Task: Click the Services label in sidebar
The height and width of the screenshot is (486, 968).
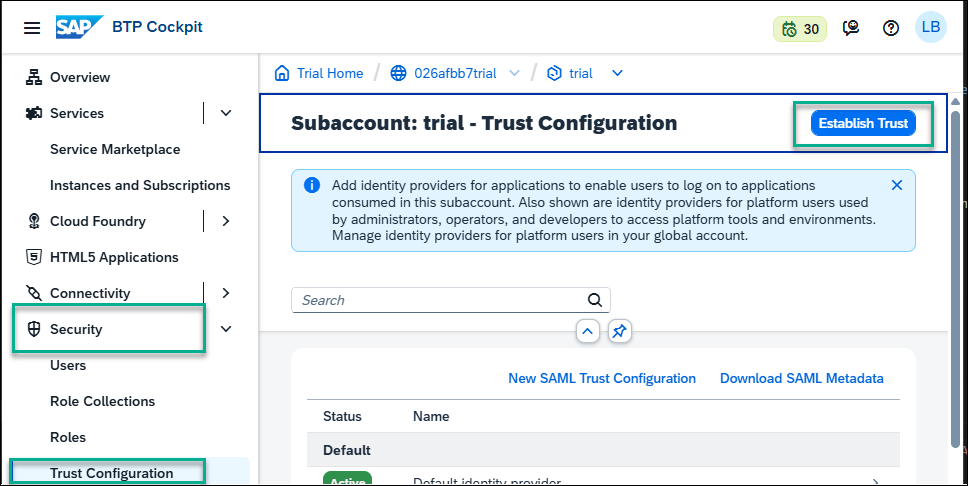Action: pyautogui.click(x=77, y=113)
